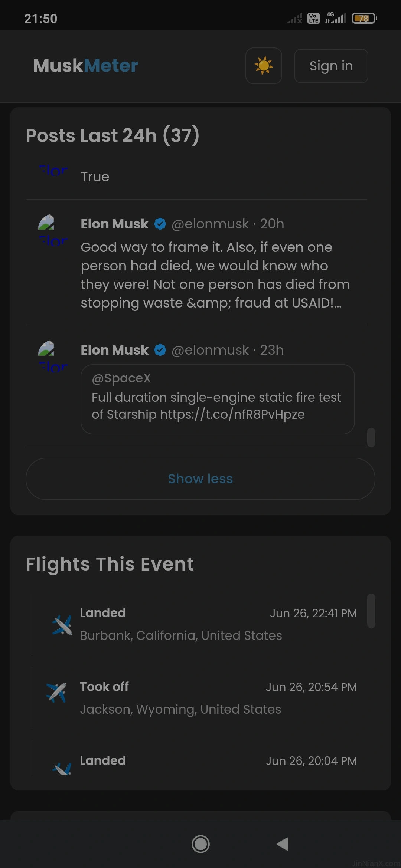Open the MuskMeter home logo
The height and width of the screenshot is (868, 401).
[x=85, y=66]
